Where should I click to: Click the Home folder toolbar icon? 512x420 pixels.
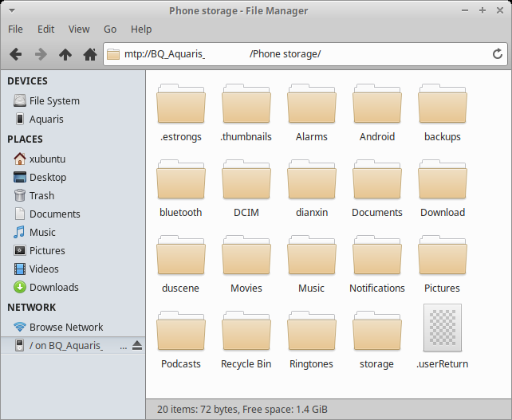pos(89,54)
